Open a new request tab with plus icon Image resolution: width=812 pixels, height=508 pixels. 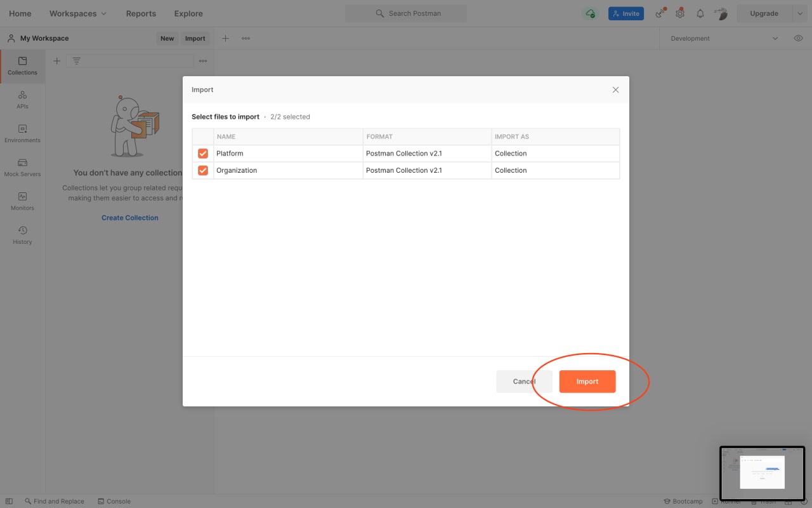pyautogui.click(x=225, y=38)
